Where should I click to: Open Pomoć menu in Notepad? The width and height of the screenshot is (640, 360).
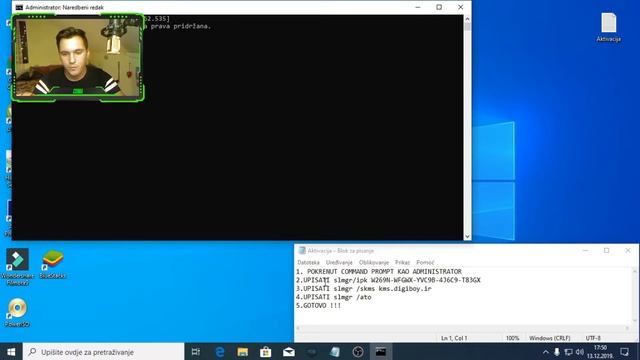[x=425, y=262]
